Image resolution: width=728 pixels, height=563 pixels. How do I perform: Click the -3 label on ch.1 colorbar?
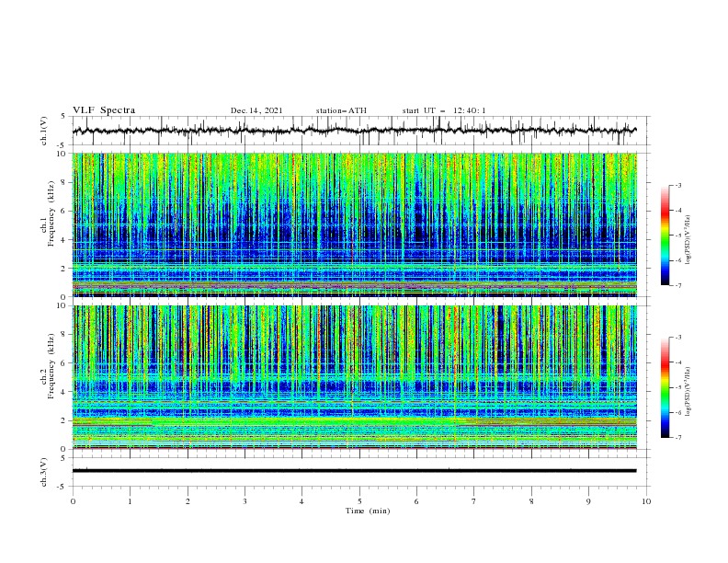678,185
